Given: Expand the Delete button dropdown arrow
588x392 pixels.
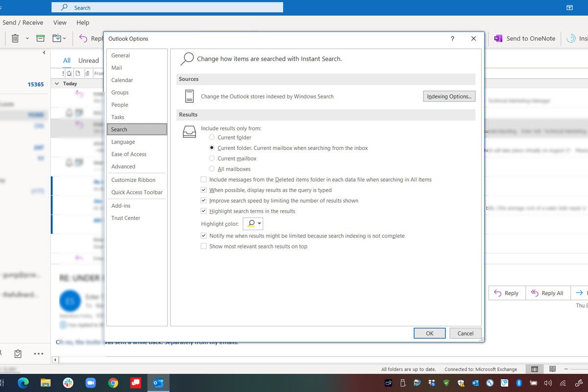Looking at the screenshot, I should click(27, 38).
